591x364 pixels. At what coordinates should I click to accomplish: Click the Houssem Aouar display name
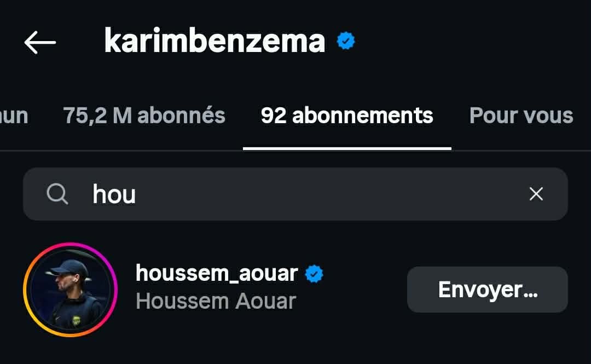coord(216,302)
